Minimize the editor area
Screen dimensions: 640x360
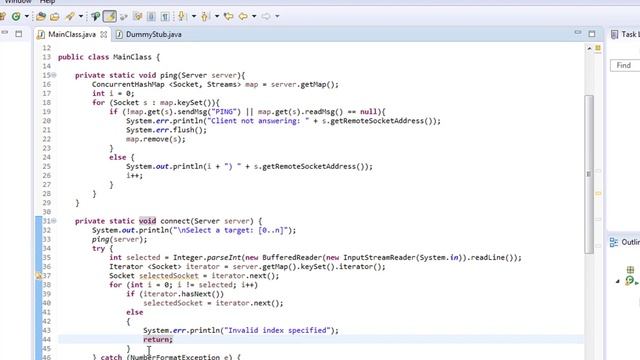click(578, 33)
